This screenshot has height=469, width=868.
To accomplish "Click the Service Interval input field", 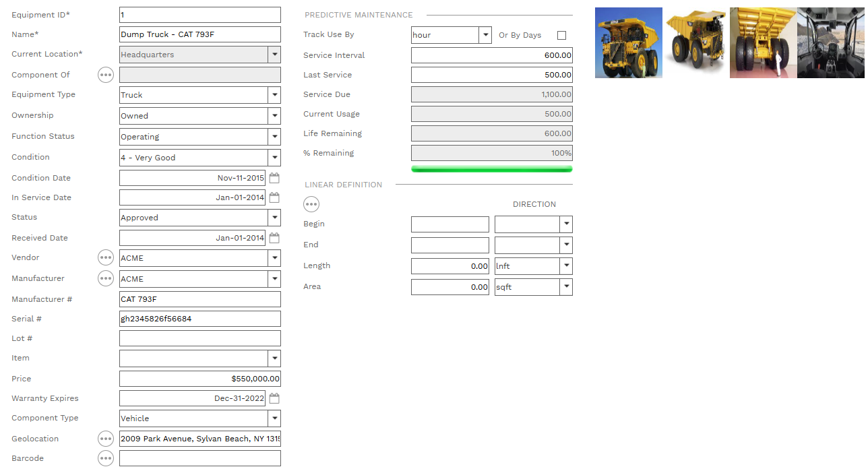I will point(491,55).
